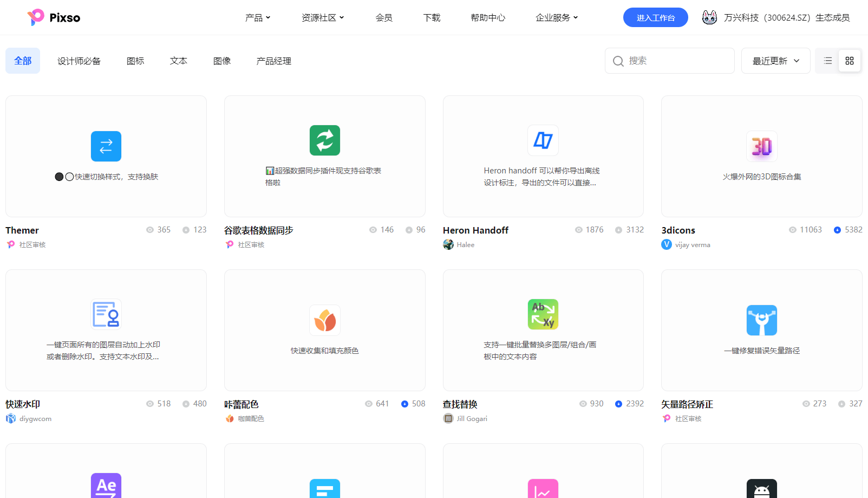Open the green Google Sheets sync icon
Viewport: 868px width, 498px height.
[324, 140]
